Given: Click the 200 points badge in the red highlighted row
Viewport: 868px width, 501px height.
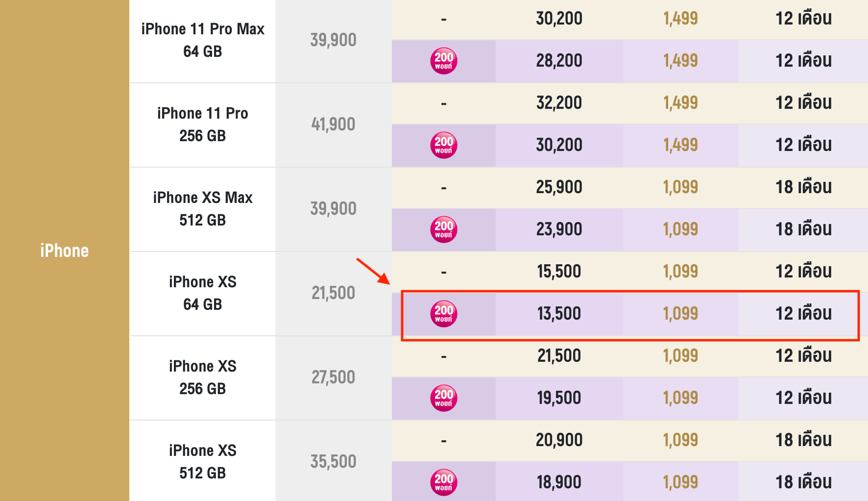Looking at the screenshot, I should click(444, 314).
